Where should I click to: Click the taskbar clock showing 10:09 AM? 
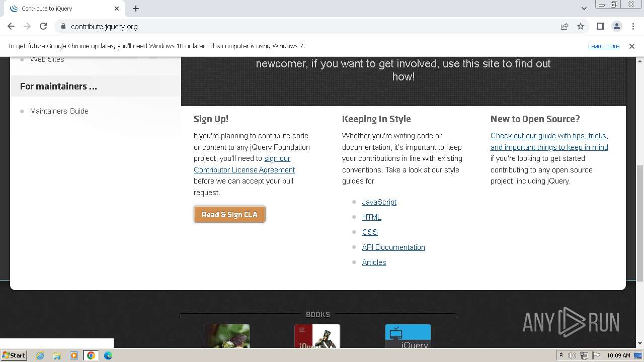click(x=618, y=355)
